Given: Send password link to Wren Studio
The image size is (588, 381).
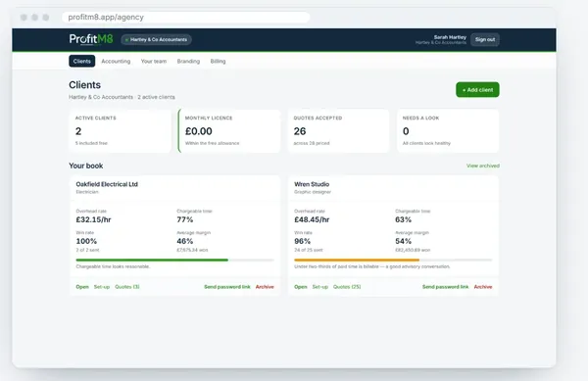Looking at the screenshot, I should point(445,287).
